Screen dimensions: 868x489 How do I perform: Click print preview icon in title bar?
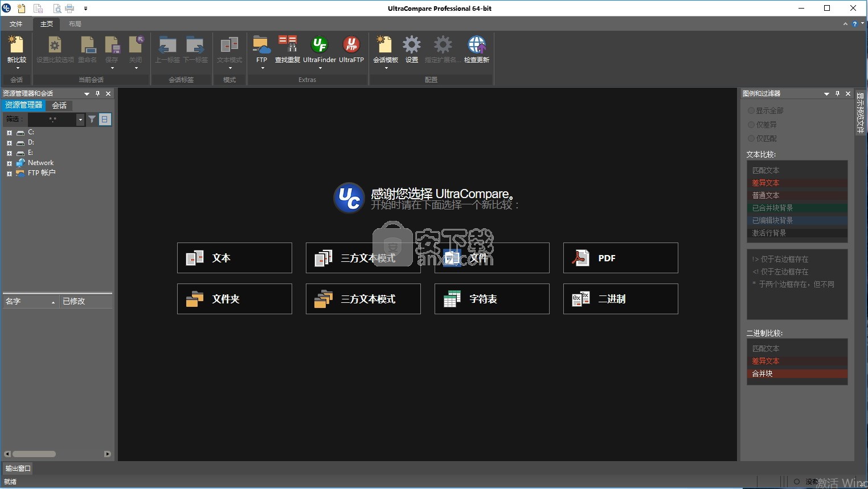(x=57, y=8)
